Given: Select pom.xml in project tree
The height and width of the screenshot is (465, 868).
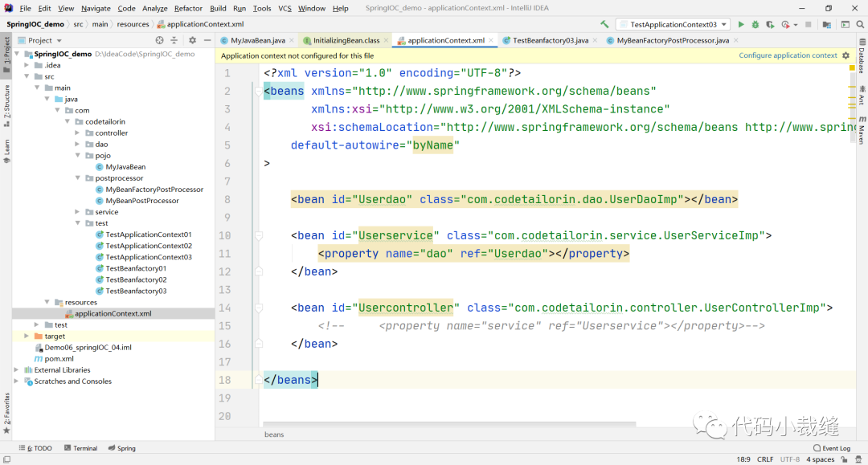Looking at the screenshot, I should coord(59,359).
